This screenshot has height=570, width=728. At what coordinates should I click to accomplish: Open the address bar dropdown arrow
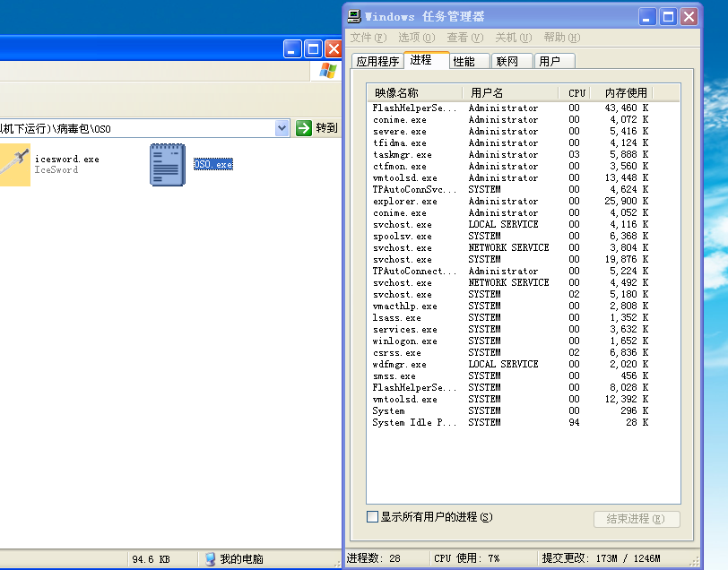click(282, 128)
